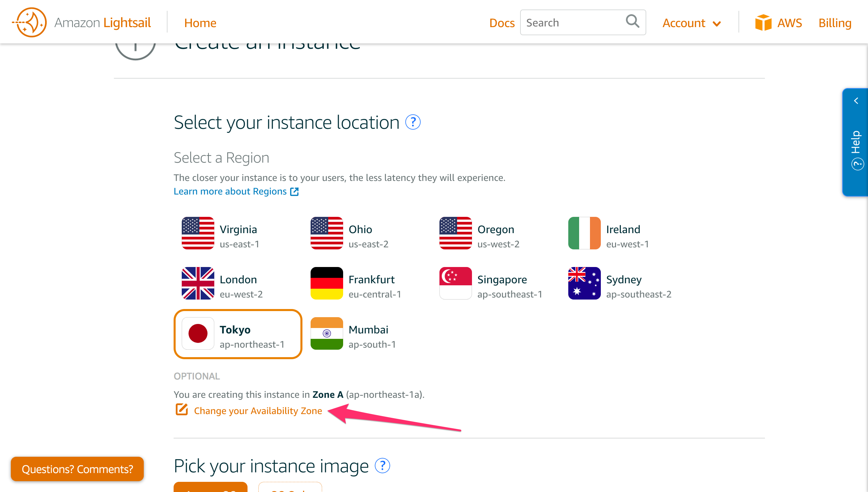This screenshot has width=868, height=492.
Task: Click the Select a Region heading
Action: pyautogui.click(x=221, y=158)
